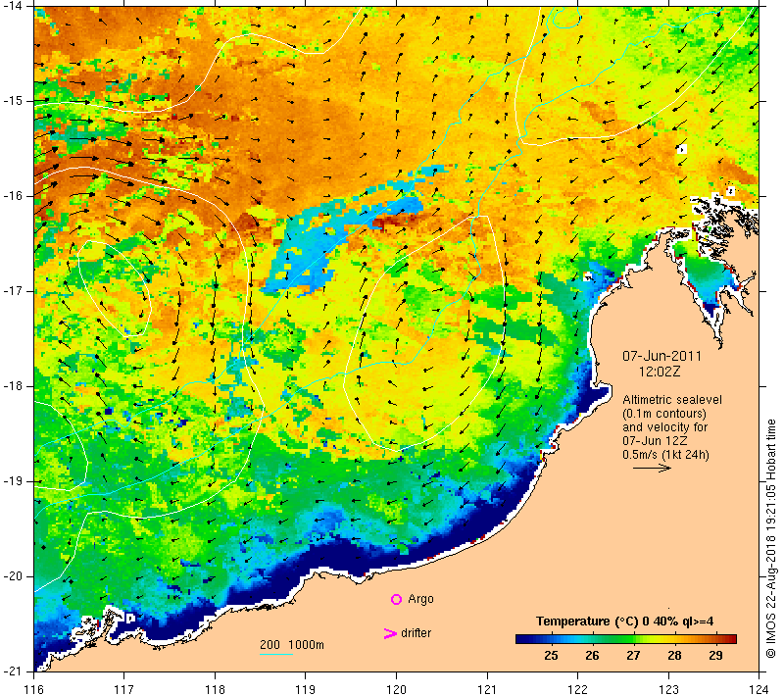Click the dark red end of temperature scale
The image size is (784, 696).
coord(731,638)
